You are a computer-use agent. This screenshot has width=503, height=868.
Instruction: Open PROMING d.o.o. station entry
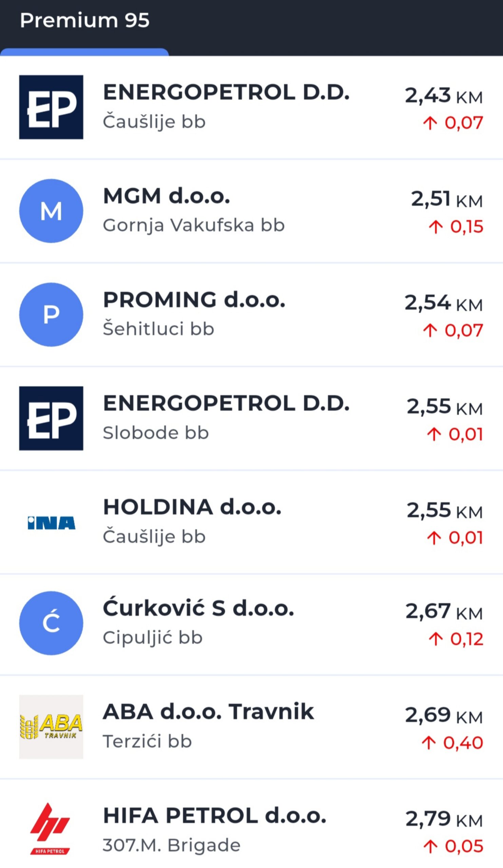coord(194,300)
